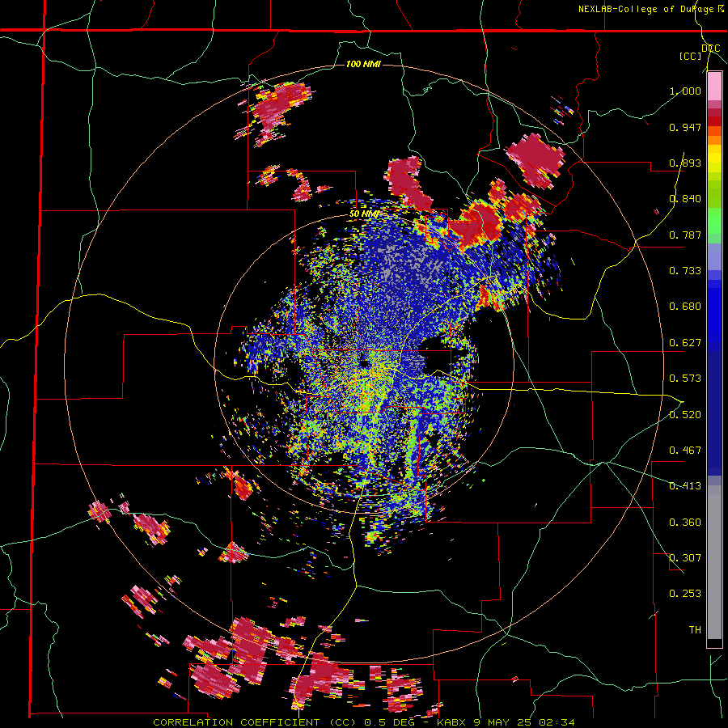
Task: Click the 0.520 color scale label
Action: (685, 415)
